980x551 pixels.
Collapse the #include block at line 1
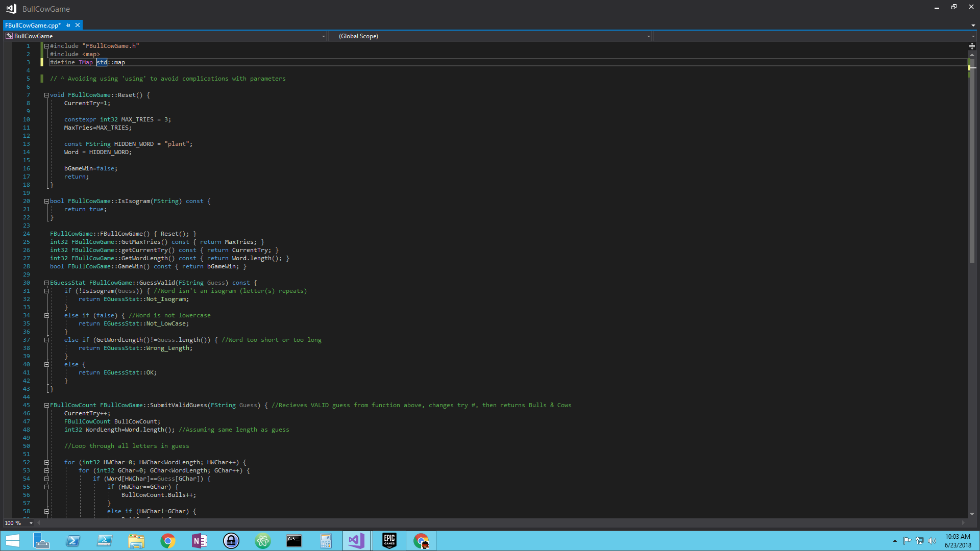(x=46, y=46)
